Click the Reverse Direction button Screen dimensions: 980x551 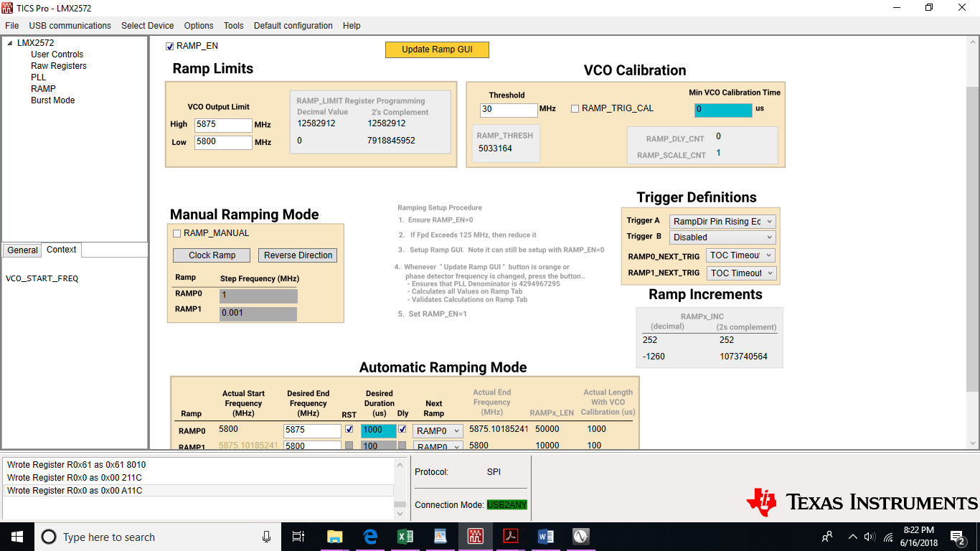(298, 255)
